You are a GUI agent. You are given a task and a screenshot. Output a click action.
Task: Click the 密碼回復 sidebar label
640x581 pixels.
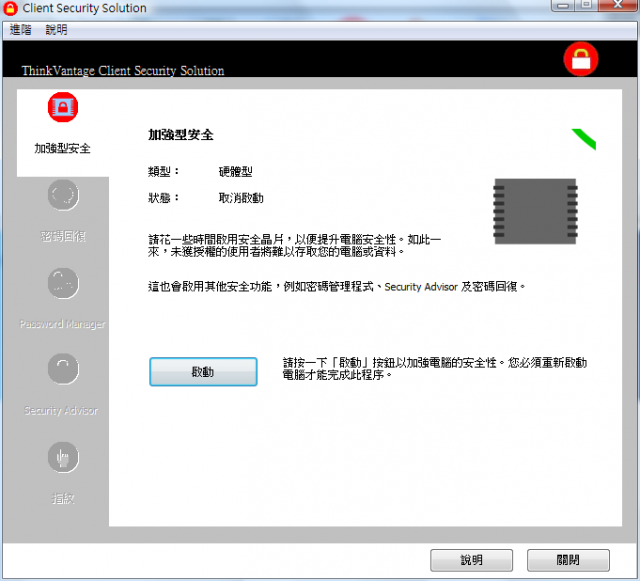pyautogui.click(x=63, y=236)
